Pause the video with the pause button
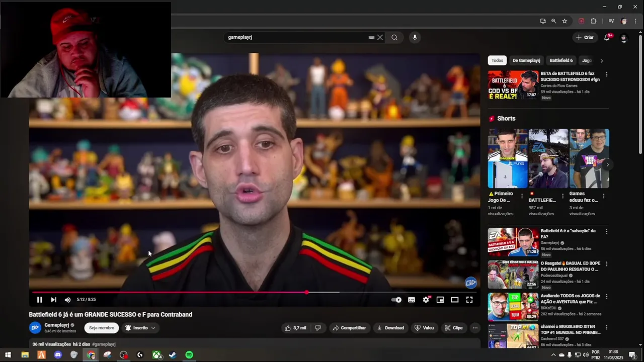Image resolution: width=644 pixels, height=362 pixels. 39,300
